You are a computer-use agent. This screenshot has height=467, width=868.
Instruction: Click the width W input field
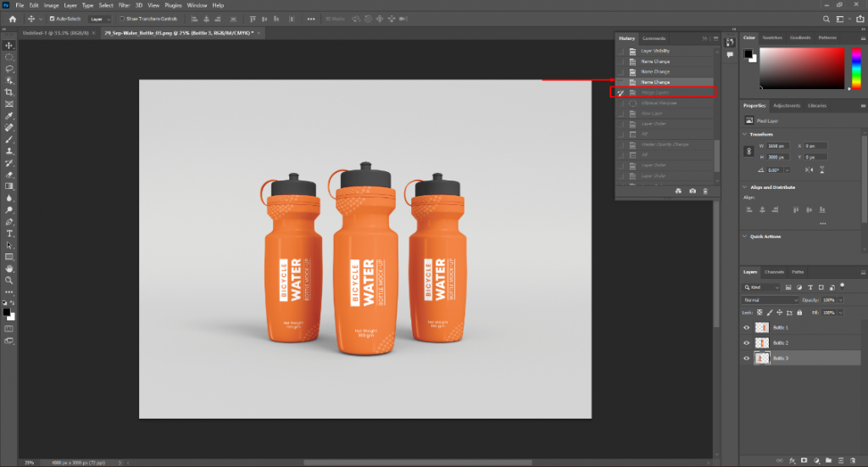[777, 146]
